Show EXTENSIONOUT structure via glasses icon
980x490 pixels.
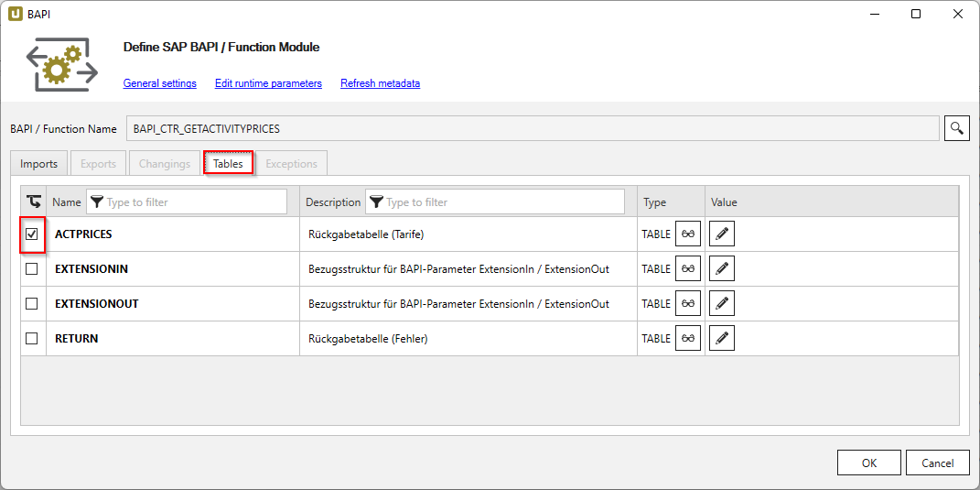pyautogui.click(x=688, y=303)
